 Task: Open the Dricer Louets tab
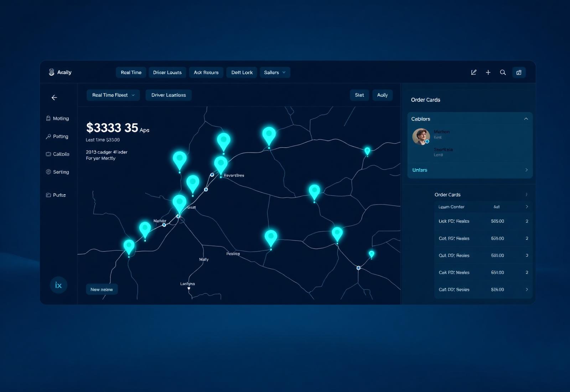tap(167, 72)
